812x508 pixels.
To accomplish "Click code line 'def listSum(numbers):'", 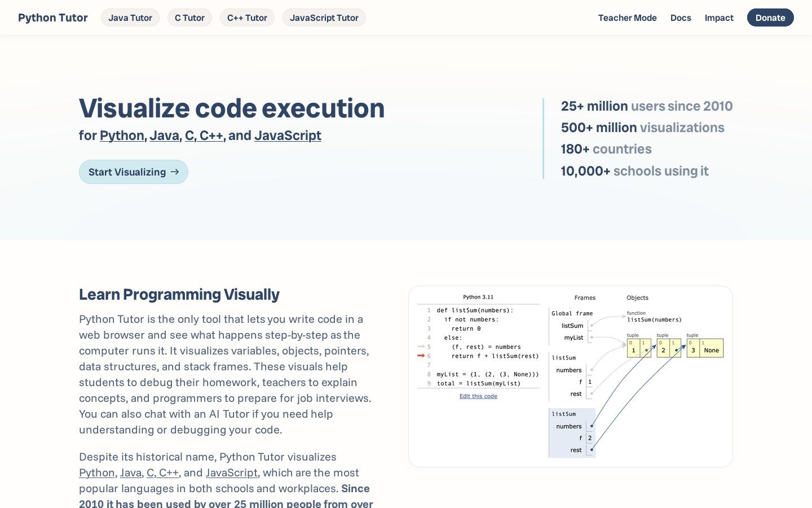I will 475,310.
